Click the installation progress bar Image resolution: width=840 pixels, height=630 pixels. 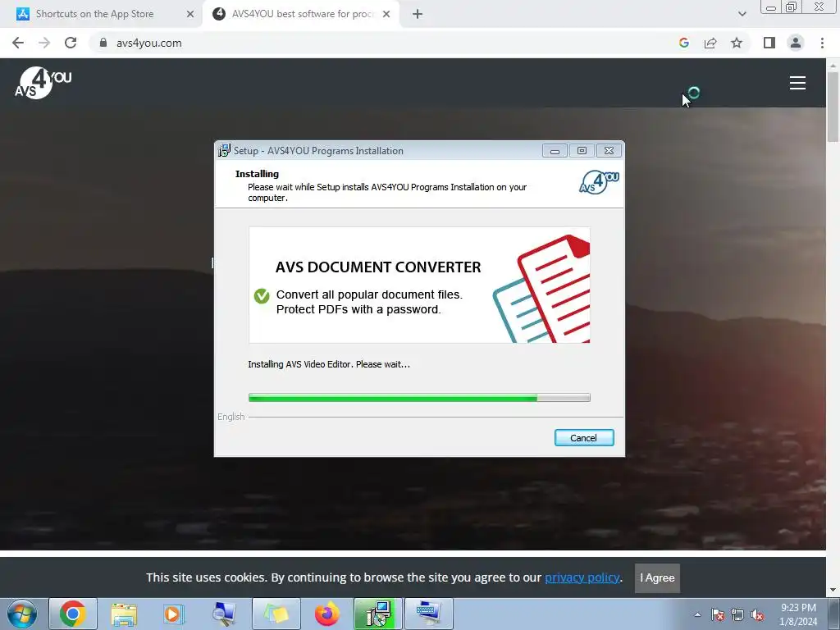tap(419, 398)
